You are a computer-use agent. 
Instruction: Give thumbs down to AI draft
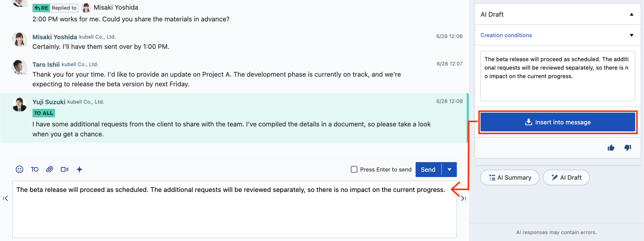pos(628,148)
